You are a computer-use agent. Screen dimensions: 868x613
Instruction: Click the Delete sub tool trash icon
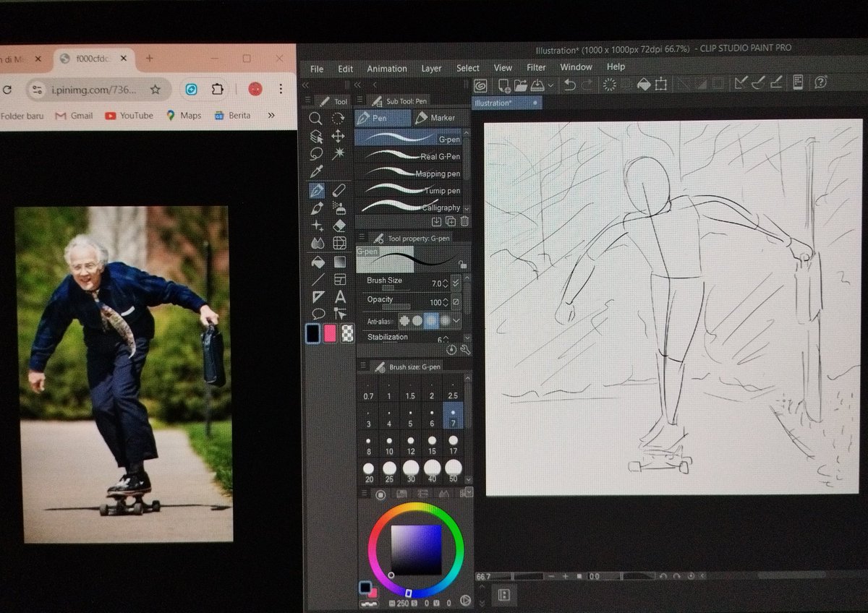(464, 221)
